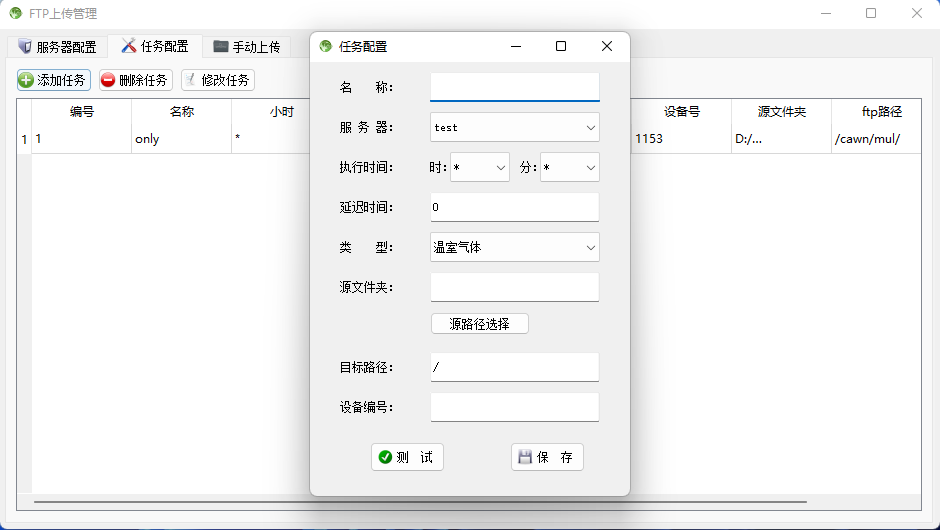940x530 pixels.
Task: Open the 类型 dropdown showing 温室气体
Action: point(515,247)
